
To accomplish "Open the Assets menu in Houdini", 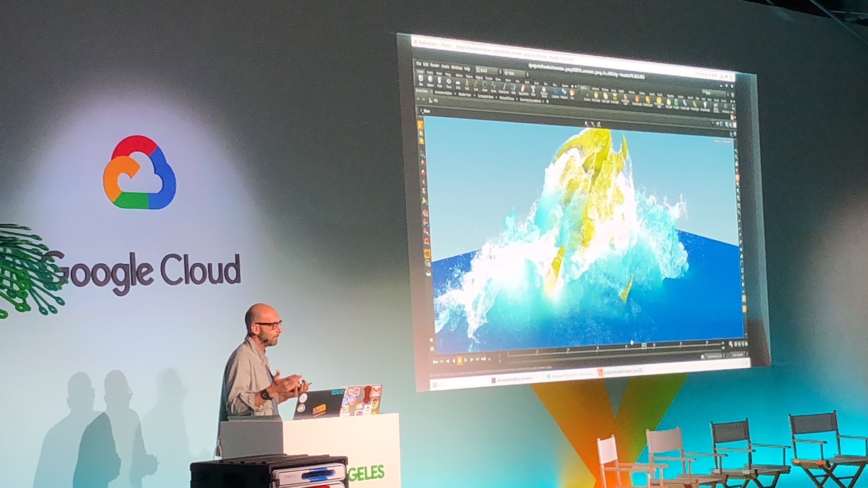I will pos(445,66).
